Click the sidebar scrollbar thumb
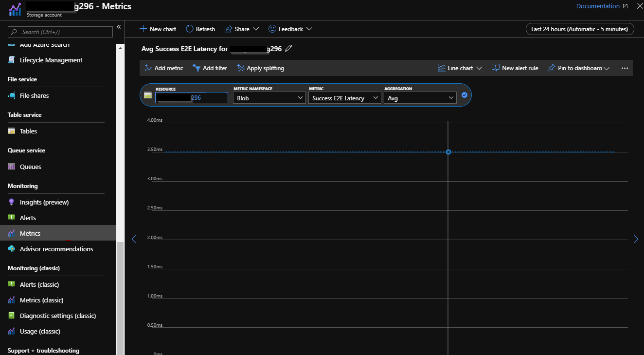The height and width of the screenshot is (355, 644). coord(121,298)
